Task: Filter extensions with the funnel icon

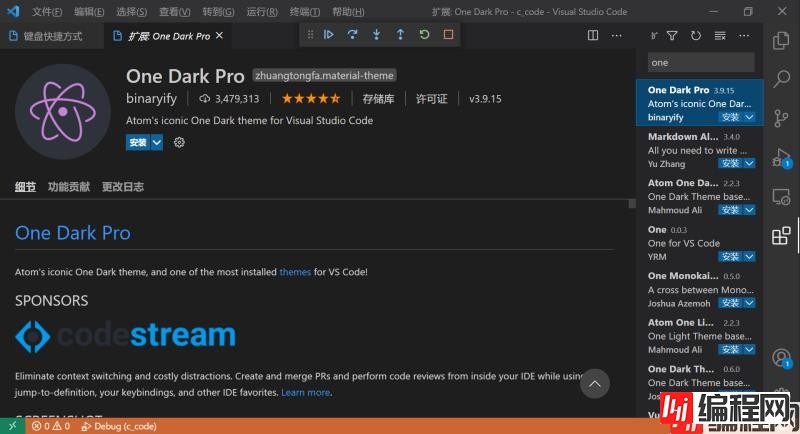Action: pos(672,35)
